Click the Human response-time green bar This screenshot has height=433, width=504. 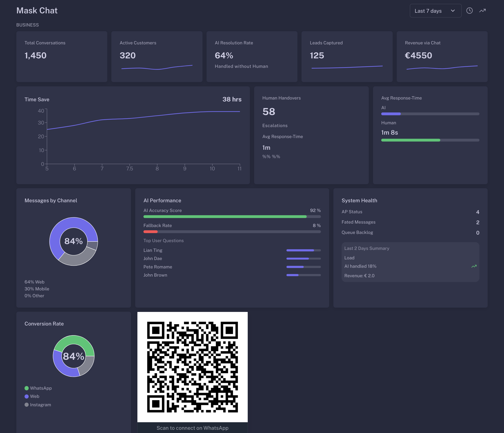tap(410, 140)
